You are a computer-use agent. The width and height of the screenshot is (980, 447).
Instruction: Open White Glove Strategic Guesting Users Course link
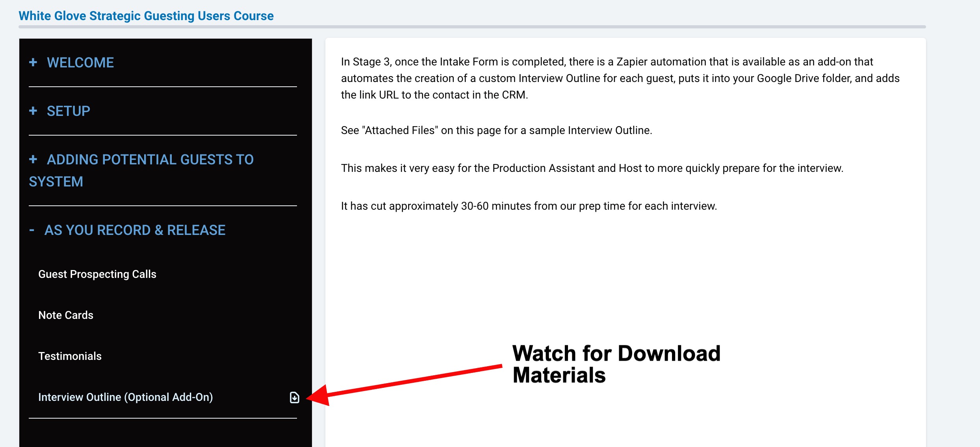pos(146,16)
